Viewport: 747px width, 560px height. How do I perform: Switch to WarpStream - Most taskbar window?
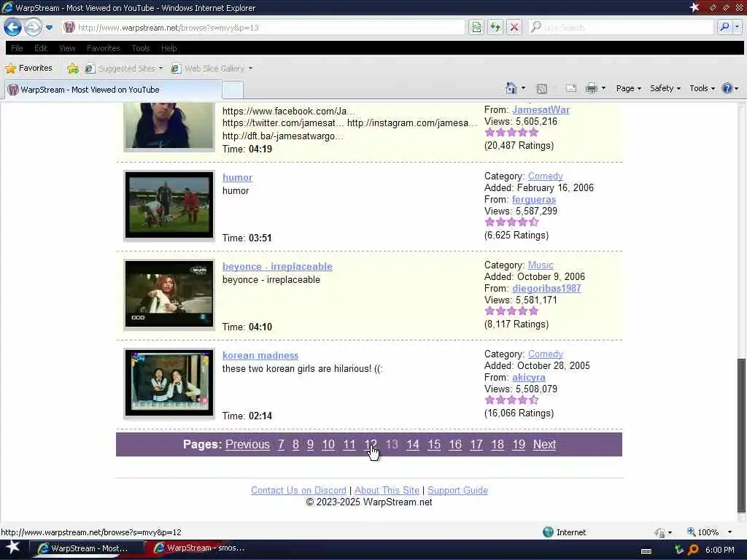tap(86, 548)
